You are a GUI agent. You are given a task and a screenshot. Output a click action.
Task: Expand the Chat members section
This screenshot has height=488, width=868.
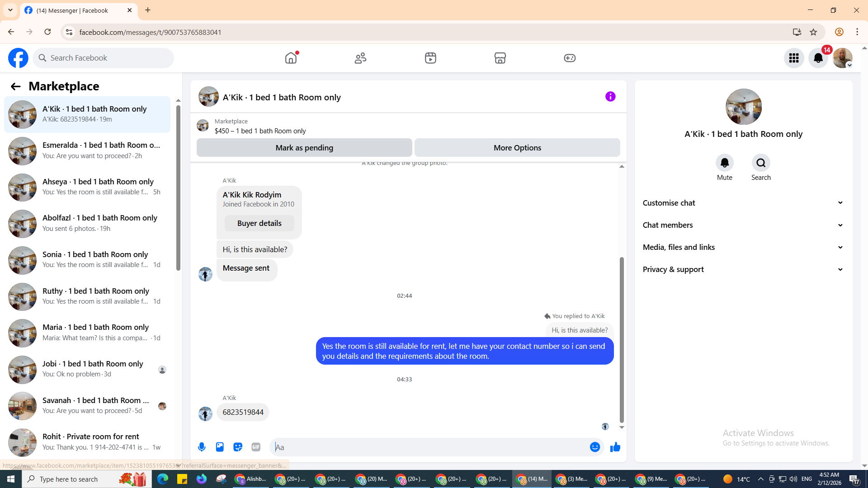tap(743, 225)
